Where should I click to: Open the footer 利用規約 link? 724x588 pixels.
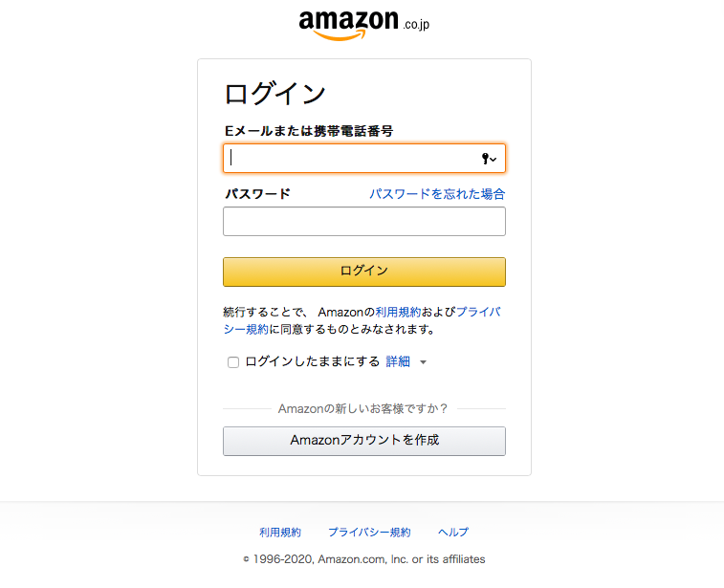[280, 533]
